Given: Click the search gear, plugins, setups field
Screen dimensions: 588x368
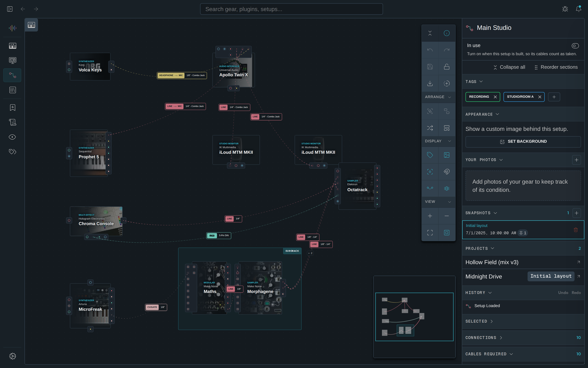Looking at the screenshot, I should tap(291, 9).
